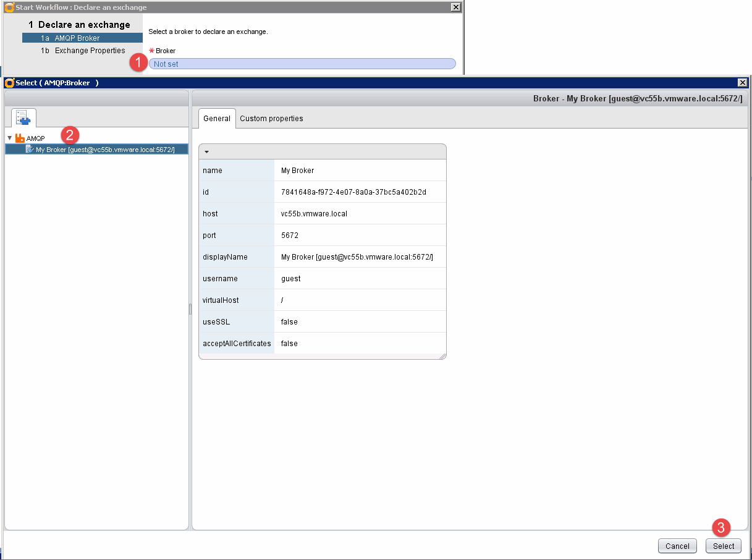Collapse the broker properties table header arrow
This screenshot has height=560, width=752.
(206, 151)
